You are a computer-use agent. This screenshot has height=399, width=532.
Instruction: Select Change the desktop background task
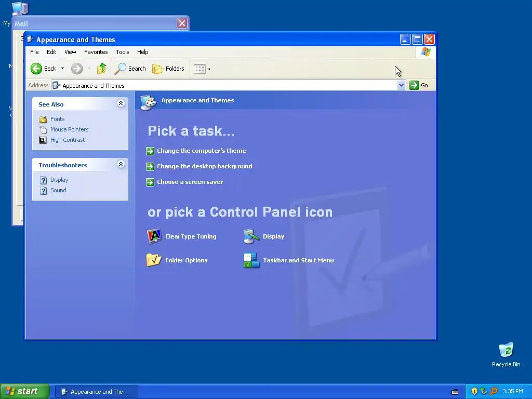(205, 166)
